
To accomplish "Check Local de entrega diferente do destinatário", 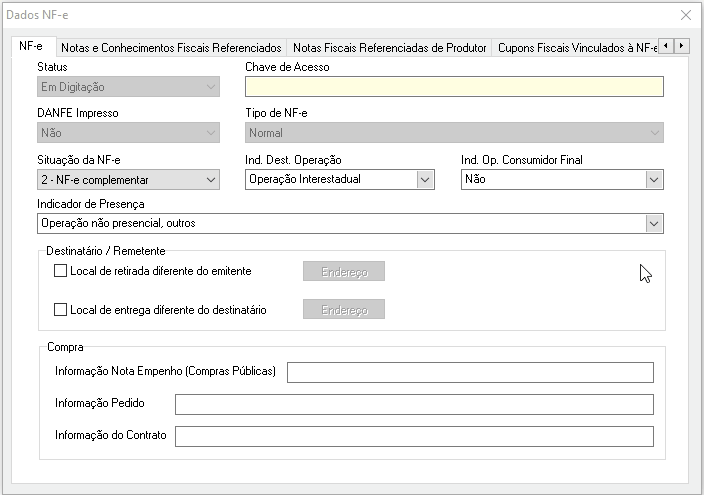I will 61,310.
